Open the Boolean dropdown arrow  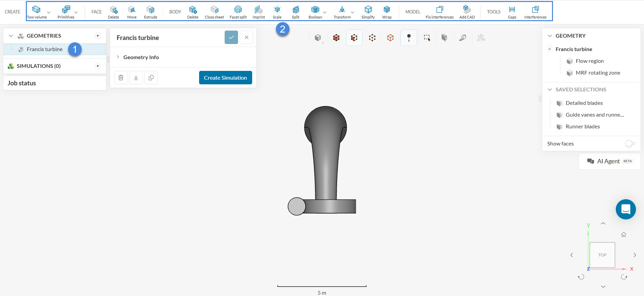pos(325,12)
